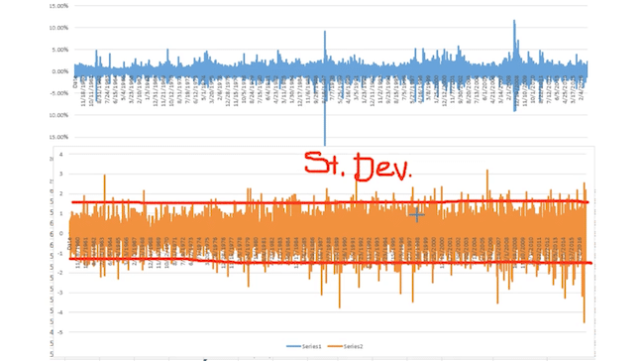
Task: Click the -2 label on lower chart axis
Action: pyautogui.click(x=60, y=273)
